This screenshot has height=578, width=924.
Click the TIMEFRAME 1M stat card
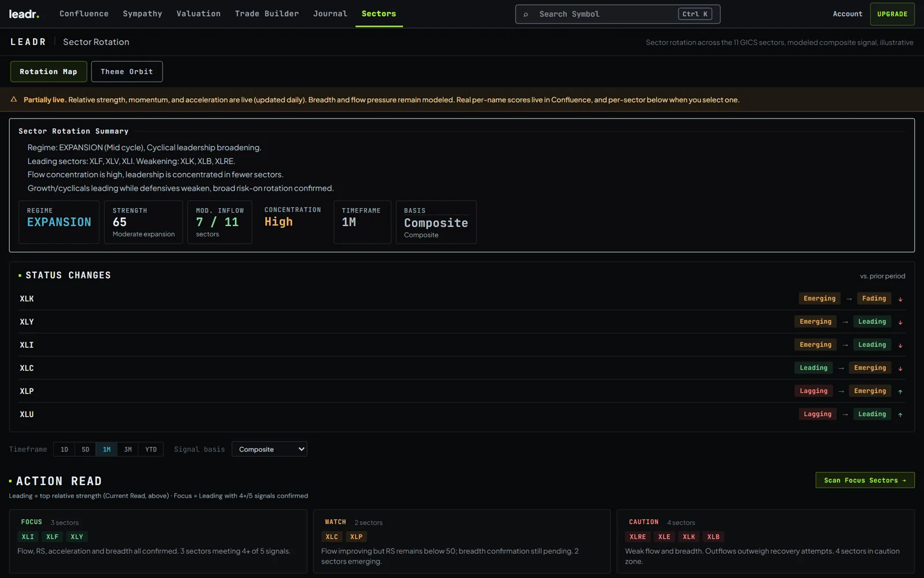(x=362, y=222)
